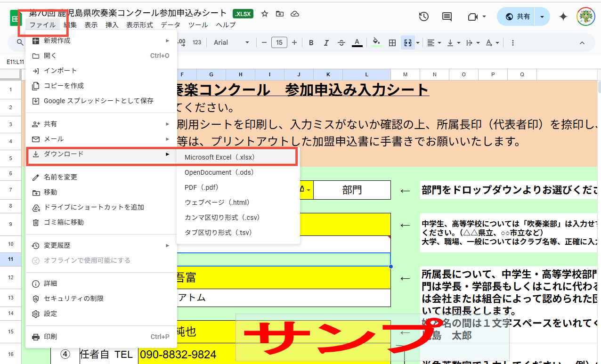Open the cell borders tool

point(392,43)
